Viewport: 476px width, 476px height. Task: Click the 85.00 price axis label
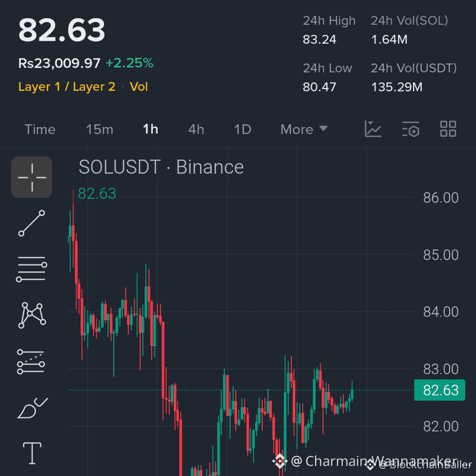(441, 255)
